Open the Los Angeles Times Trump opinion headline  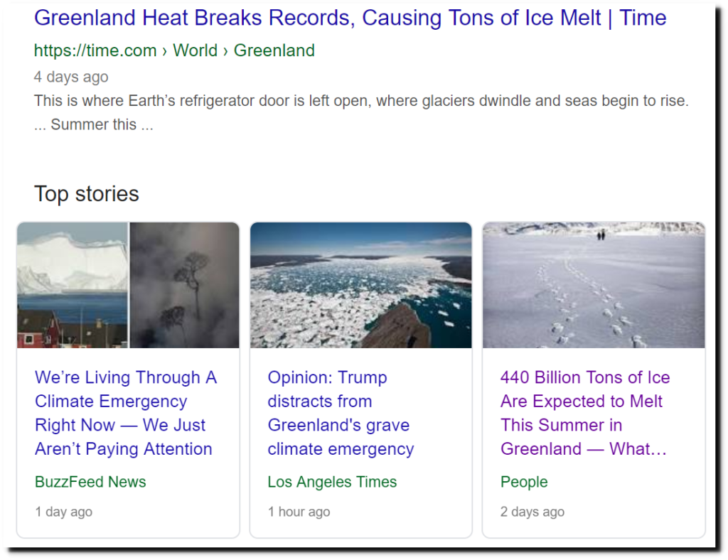(341, 413)
